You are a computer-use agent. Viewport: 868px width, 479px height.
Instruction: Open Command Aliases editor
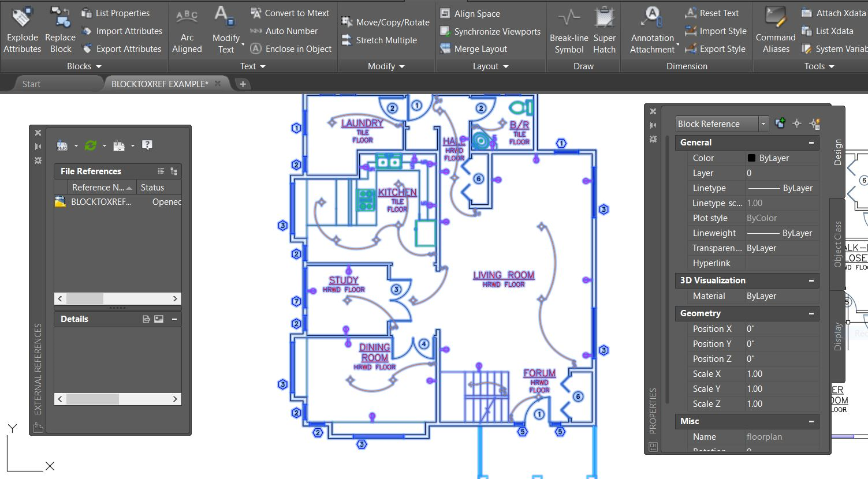coord(775,29)
